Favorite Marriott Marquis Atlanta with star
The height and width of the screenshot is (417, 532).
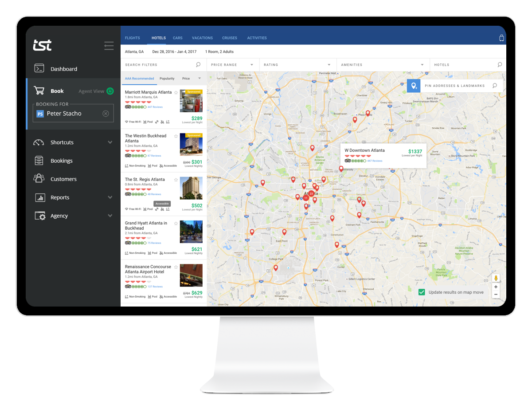click(x=176, y=92)
